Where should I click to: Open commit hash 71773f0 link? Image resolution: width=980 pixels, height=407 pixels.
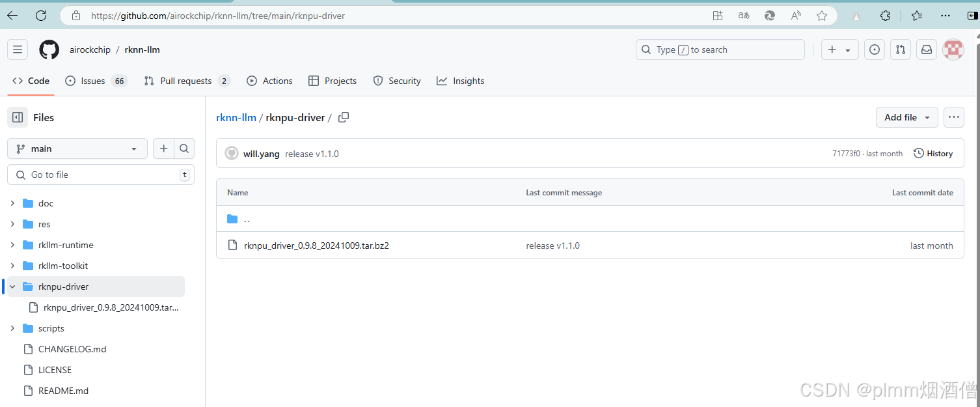click(846, 154)
